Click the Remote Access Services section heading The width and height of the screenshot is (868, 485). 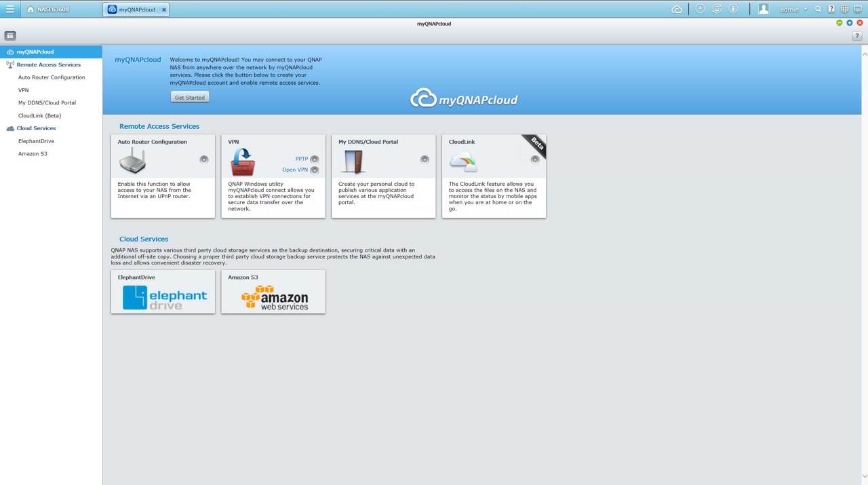pyautogui.click(x=159, y=126)
